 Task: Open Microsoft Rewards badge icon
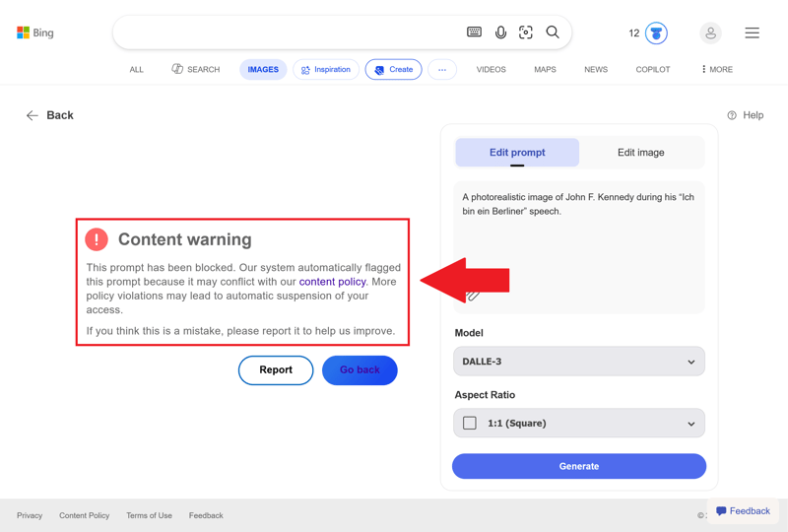tap(656, 33)
